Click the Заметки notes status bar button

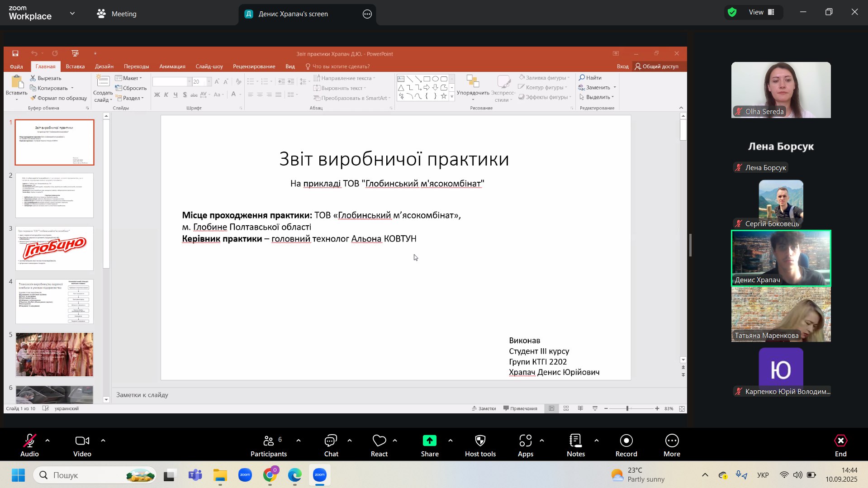[484, 408]
